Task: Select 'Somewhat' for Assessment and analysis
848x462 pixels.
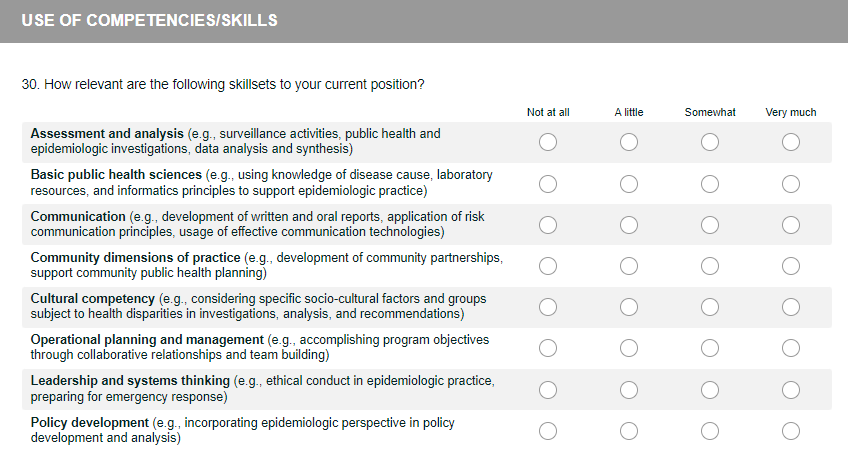Action: (710, 142)
